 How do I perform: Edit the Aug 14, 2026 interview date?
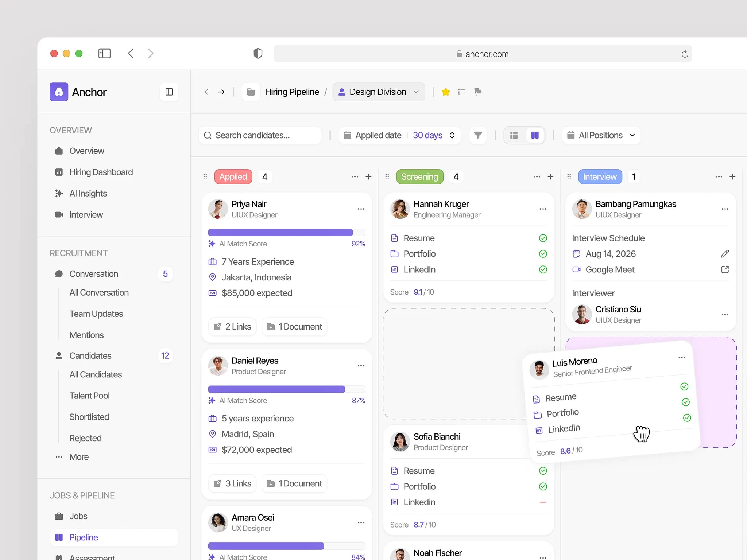point(725,254)
